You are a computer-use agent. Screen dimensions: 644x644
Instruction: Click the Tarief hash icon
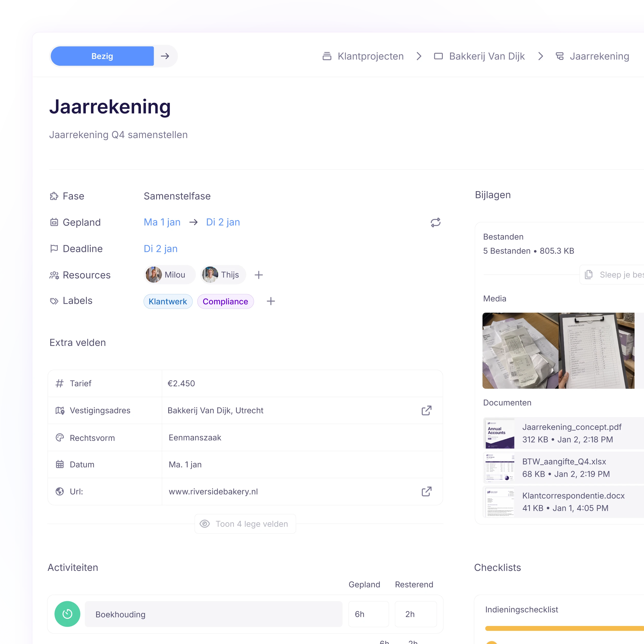pos(60,383)
